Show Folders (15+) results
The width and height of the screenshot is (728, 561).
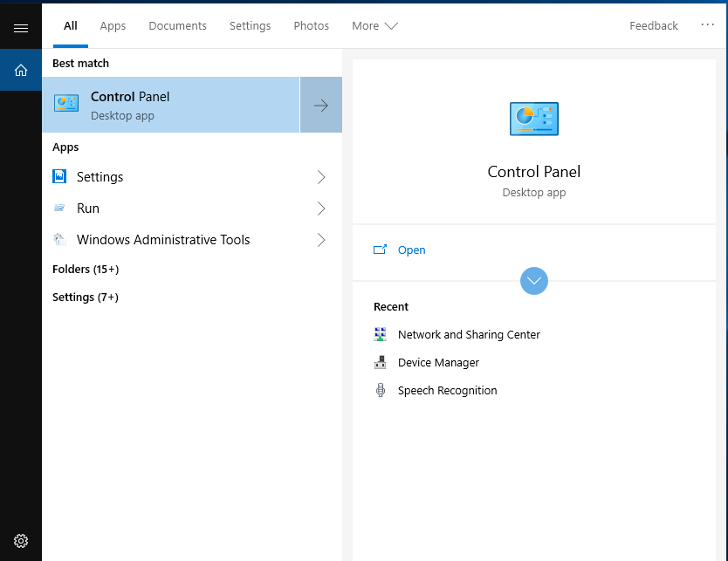(86, 269)
